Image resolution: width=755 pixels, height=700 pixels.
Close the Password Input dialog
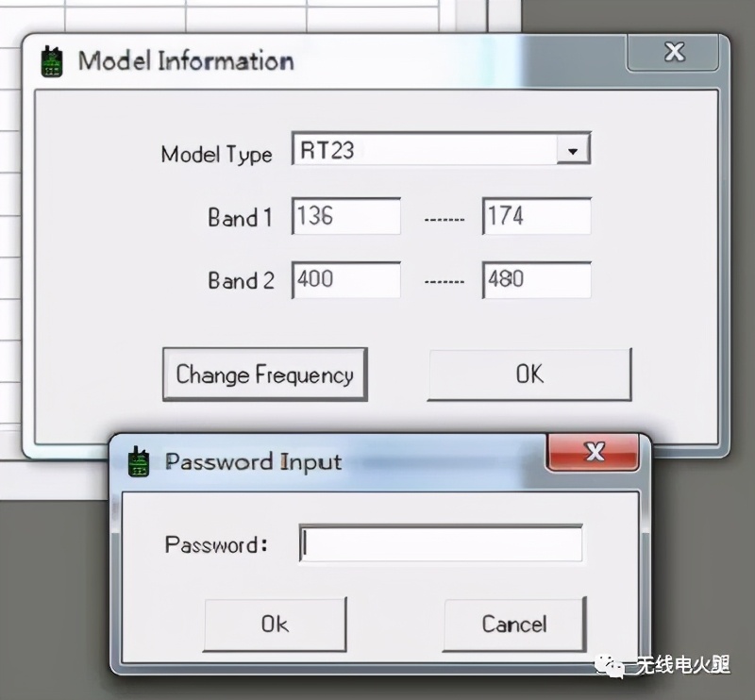point(595,452)
